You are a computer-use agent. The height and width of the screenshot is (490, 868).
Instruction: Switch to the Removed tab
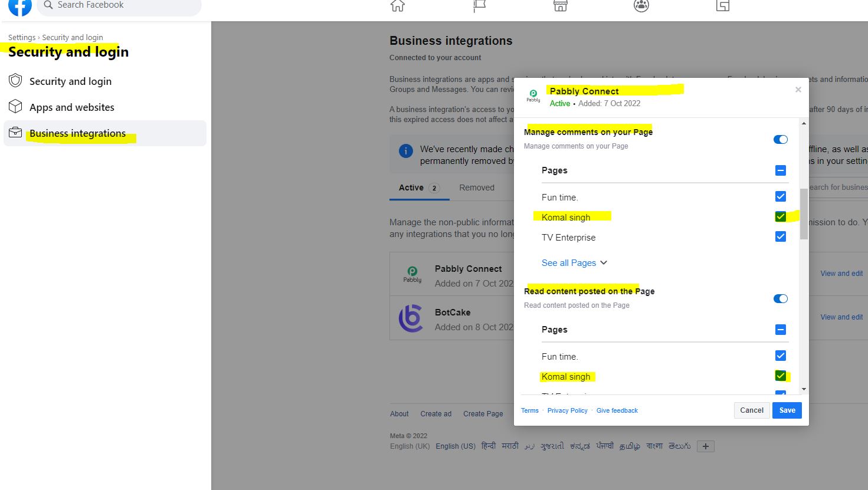477,188
